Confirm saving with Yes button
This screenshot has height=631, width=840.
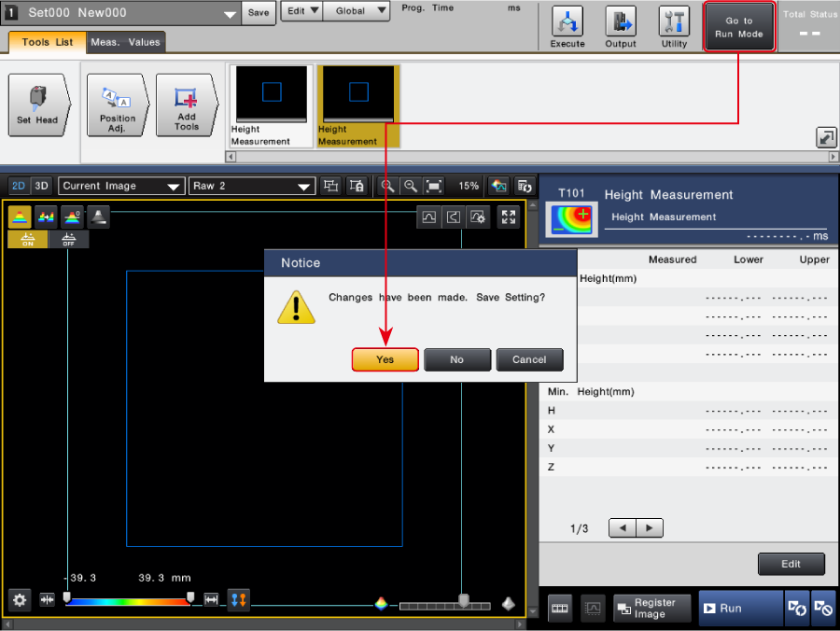pos(385,359)
